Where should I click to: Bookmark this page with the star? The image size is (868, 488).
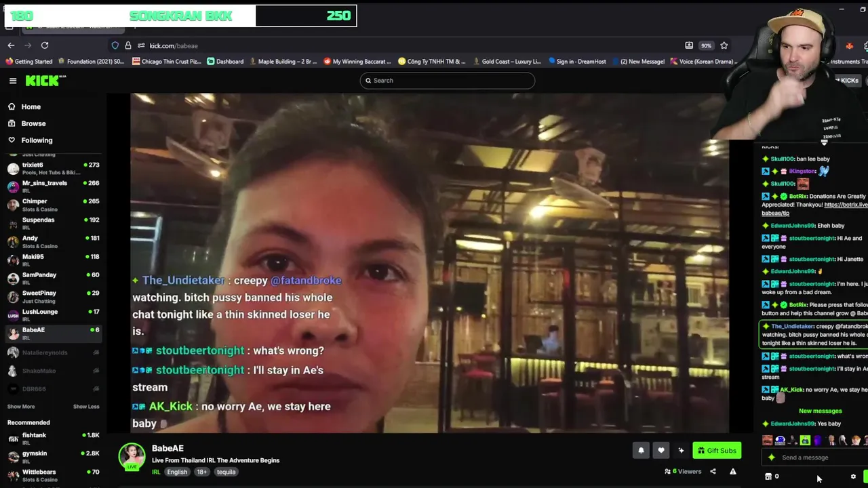724,45
